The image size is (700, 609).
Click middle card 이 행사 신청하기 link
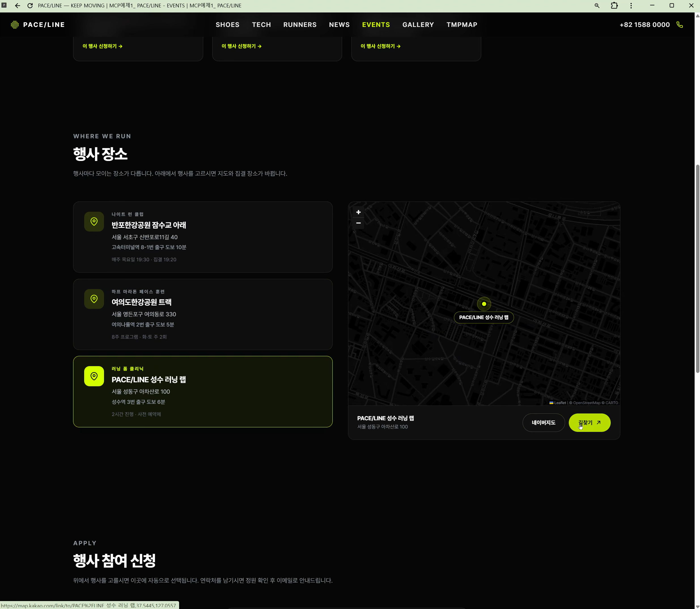click(x=241, y=46)
